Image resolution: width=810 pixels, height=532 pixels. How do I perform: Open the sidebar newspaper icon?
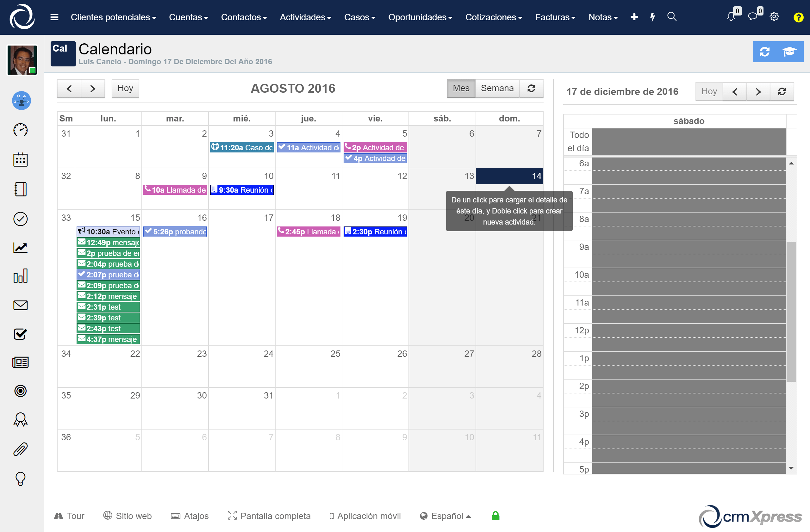tap(21, 362)
